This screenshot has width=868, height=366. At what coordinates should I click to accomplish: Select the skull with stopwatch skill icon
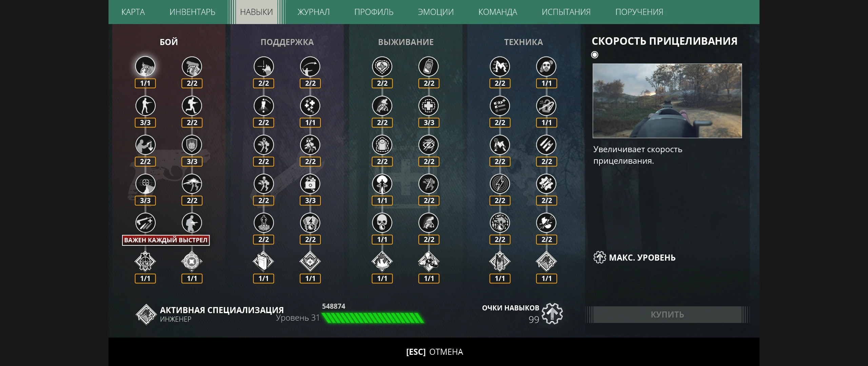(x=382, y=223)
